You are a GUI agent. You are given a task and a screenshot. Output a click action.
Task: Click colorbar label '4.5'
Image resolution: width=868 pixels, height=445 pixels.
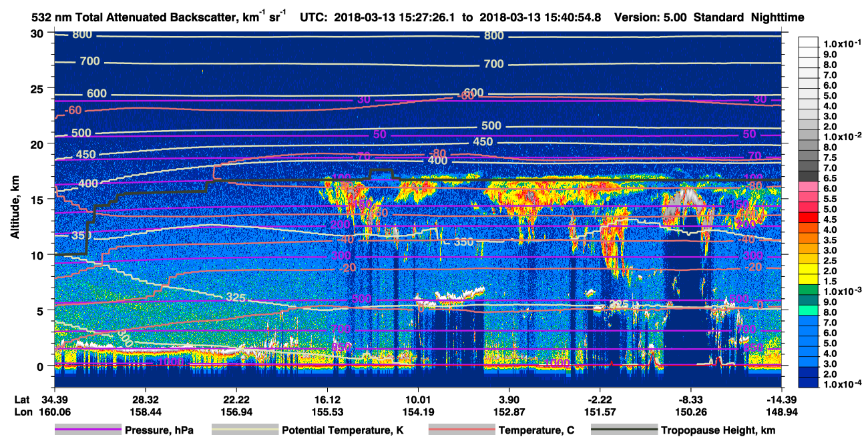(x=829, y=219)
